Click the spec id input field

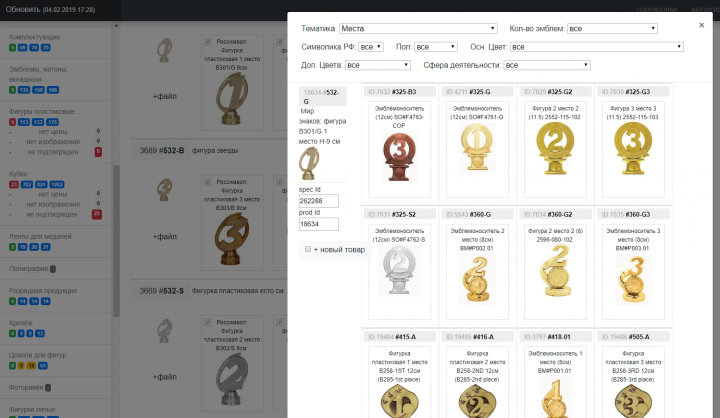click(319, 201)
